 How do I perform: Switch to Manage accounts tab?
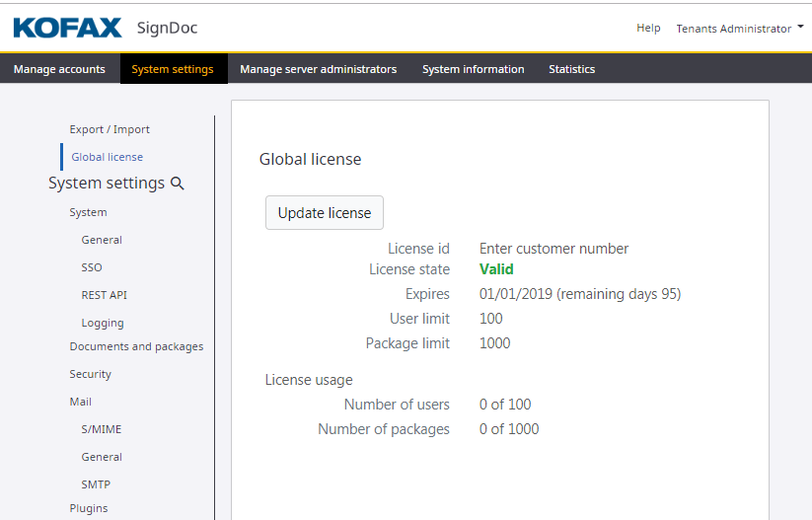tap(59, 69)
